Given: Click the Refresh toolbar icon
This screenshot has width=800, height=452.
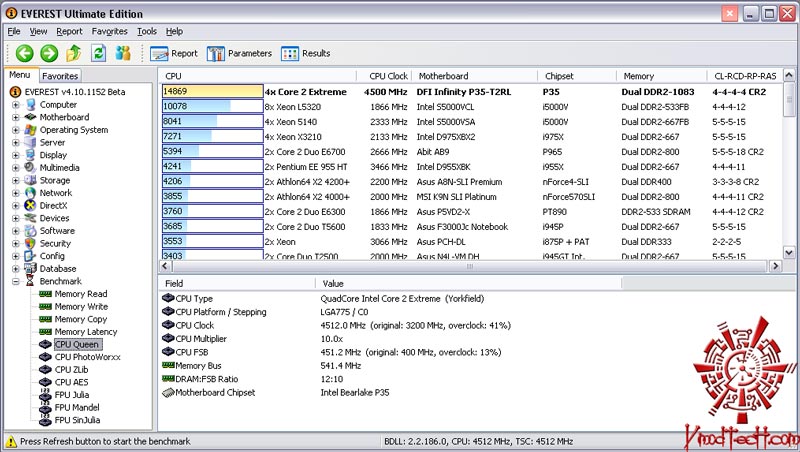Looking at the screenshot, I should pos(98,53).
